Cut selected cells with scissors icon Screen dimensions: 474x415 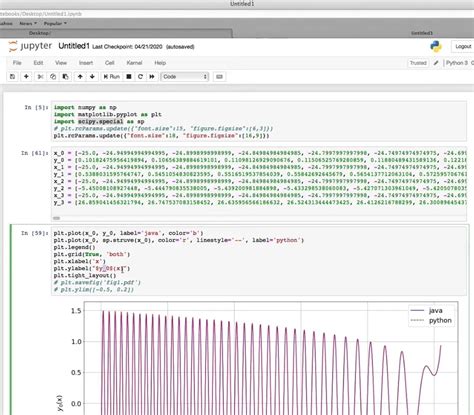point(40,77)
